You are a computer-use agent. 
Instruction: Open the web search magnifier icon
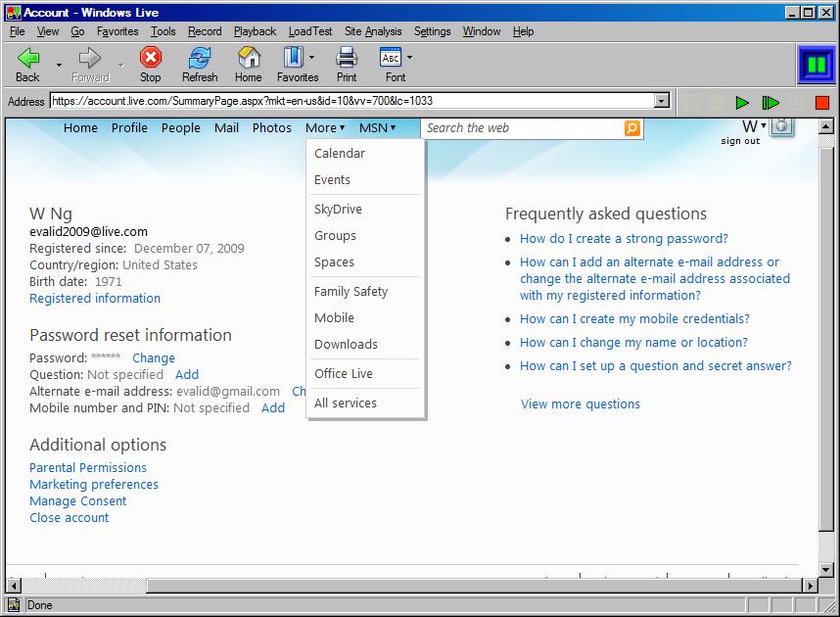631,128
